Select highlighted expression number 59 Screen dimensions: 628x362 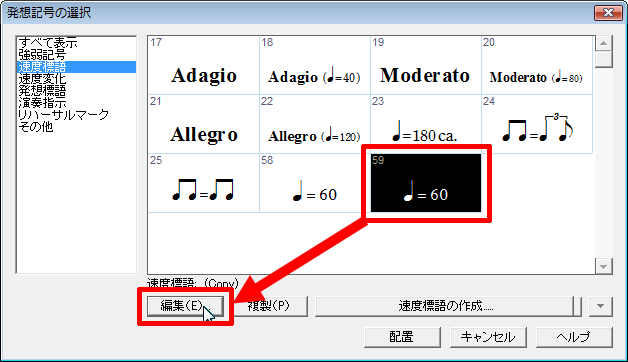pyautogui.click(x=426, y=183)
